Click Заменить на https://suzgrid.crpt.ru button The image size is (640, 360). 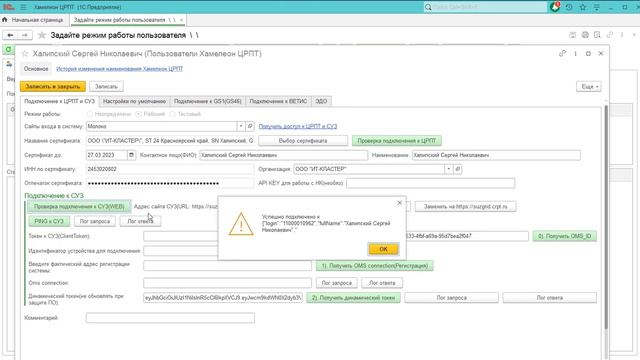coord(466,207)
